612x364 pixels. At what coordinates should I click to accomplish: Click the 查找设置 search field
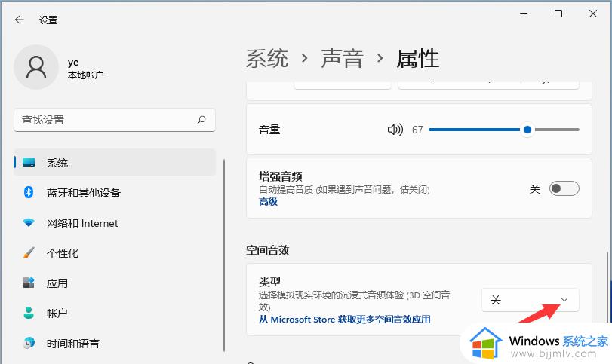(x=115, y=120)
